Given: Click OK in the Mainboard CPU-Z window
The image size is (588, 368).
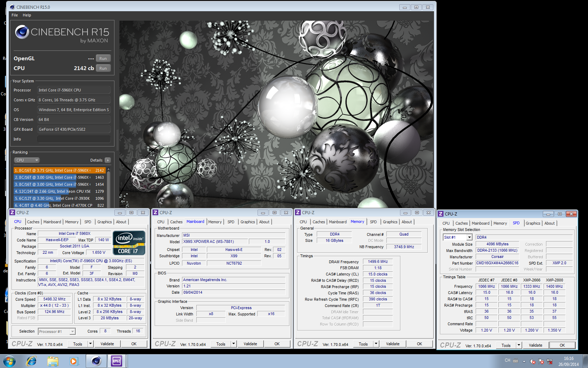Looking at the screenshot, I should (x=277, y=344).
